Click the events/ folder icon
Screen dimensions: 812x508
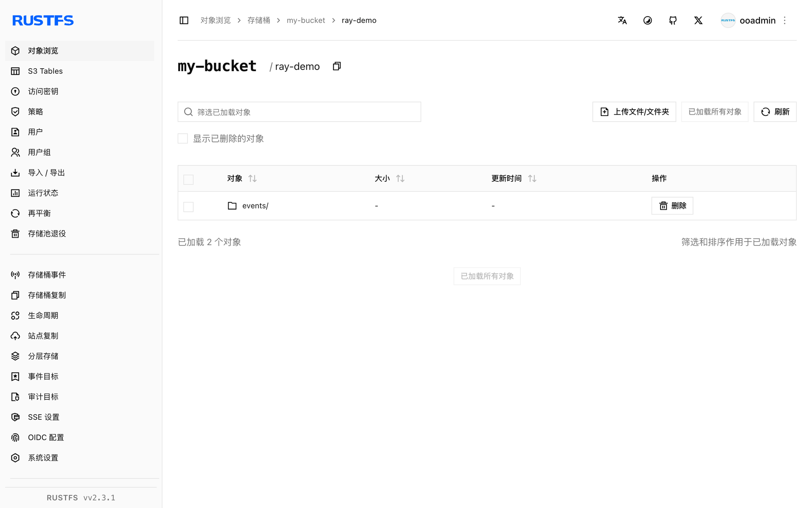pyautogui.click(x=232, y=206)
